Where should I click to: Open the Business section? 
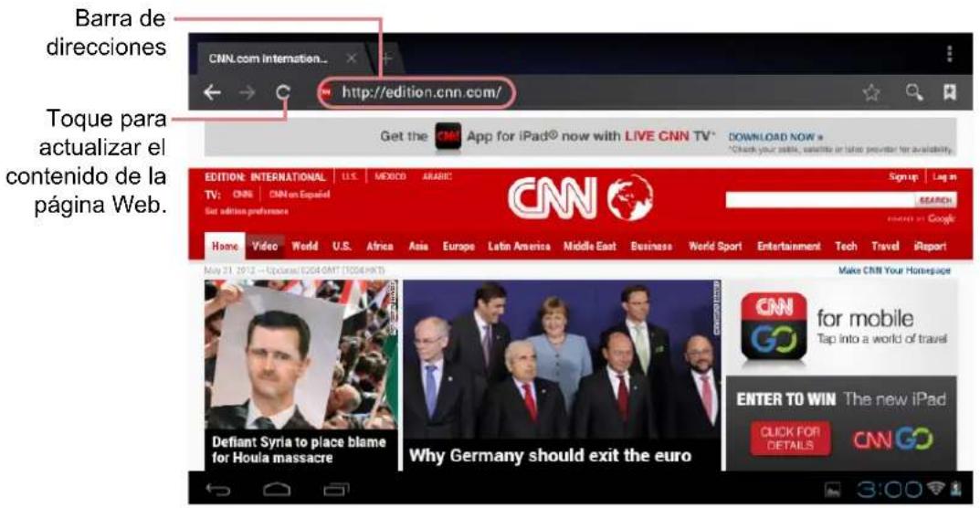(x=652, y=247)
